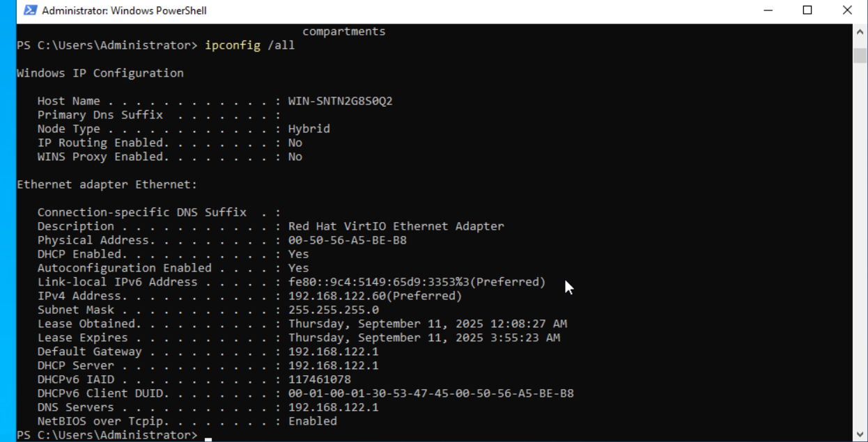Click the scrollbar down arrow
The height and width of the screenshot is (442, 868).
(860, 434)
